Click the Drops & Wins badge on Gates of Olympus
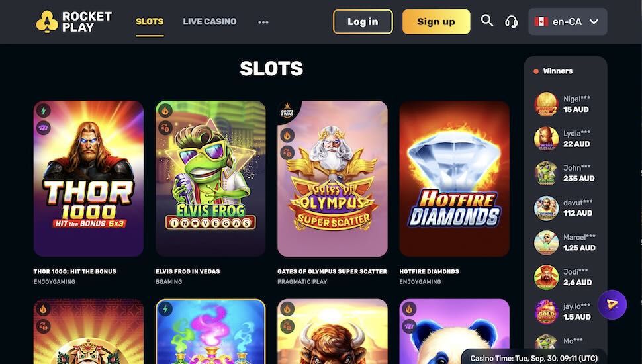The height and width of the screenshot is (364, 642). point(287,111)
